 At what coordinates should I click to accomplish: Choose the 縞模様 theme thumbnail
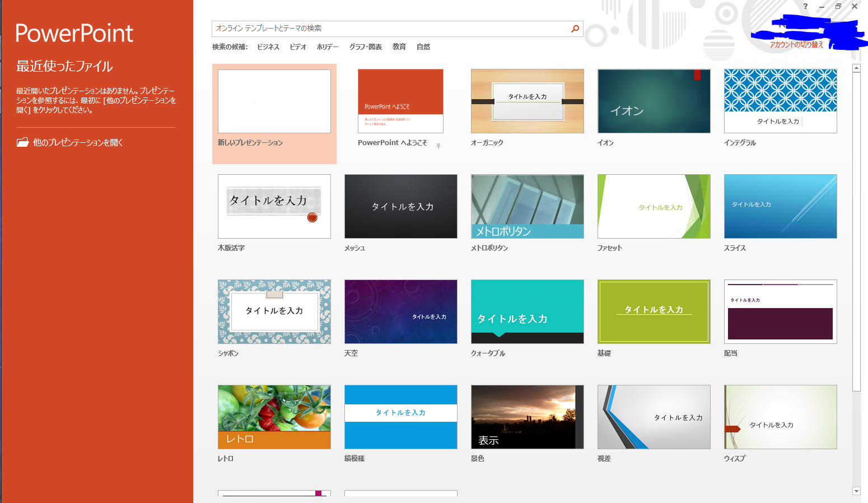[x=401, y=417]
